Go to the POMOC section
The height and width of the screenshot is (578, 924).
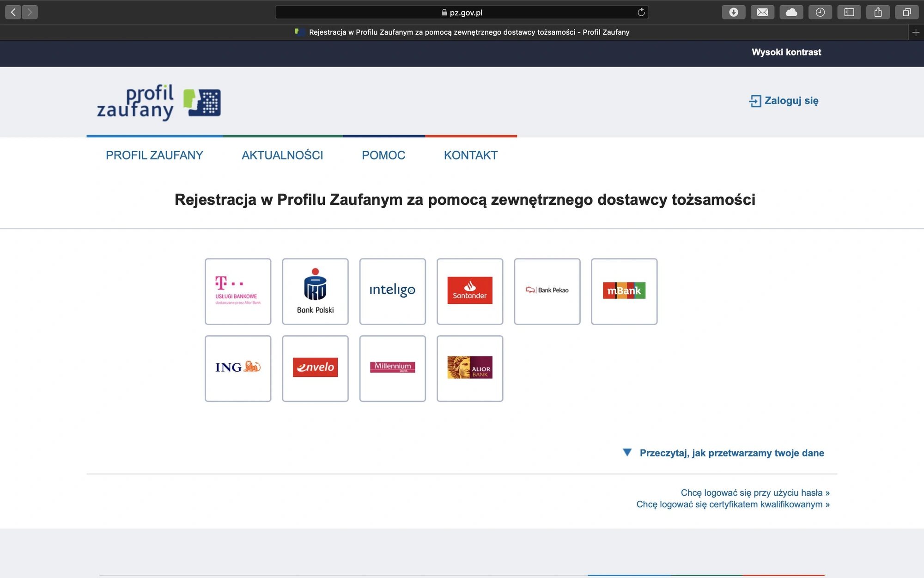383,155
